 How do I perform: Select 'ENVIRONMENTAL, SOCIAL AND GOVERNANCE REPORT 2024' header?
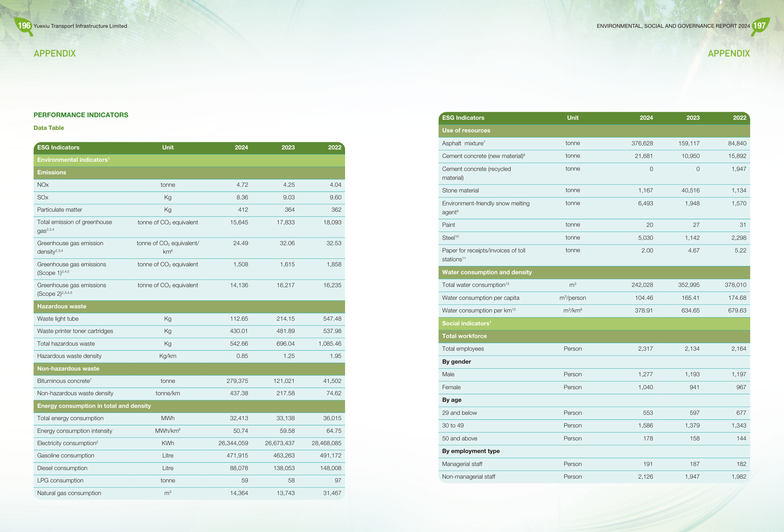tap(673, 26)
